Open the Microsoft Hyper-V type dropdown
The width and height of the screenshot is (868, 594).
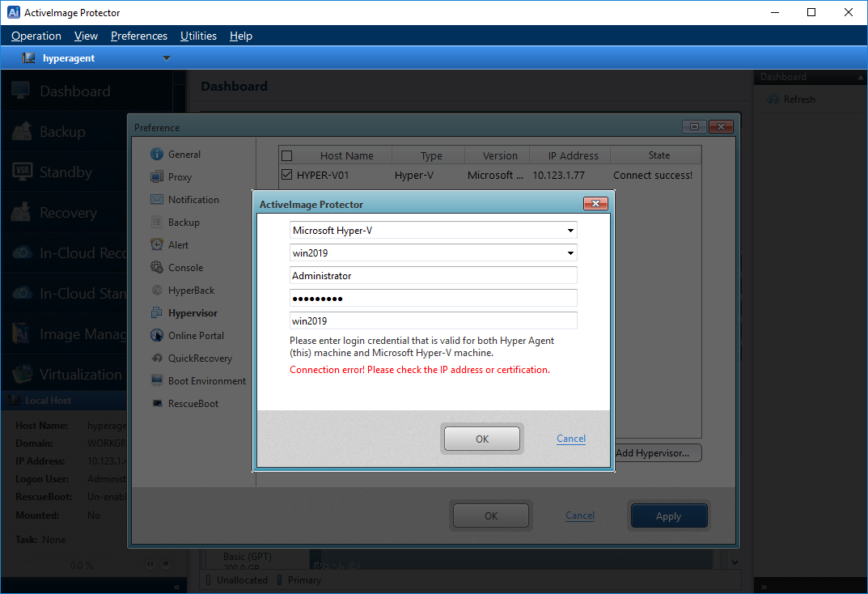pos(571,230)
